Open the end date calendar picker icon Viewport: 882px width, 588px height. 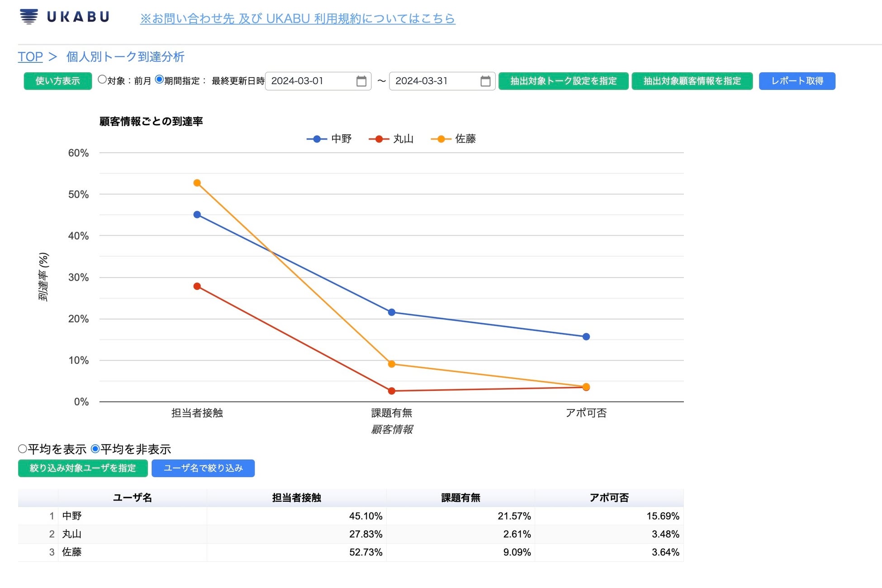click(x=485, y=81)
